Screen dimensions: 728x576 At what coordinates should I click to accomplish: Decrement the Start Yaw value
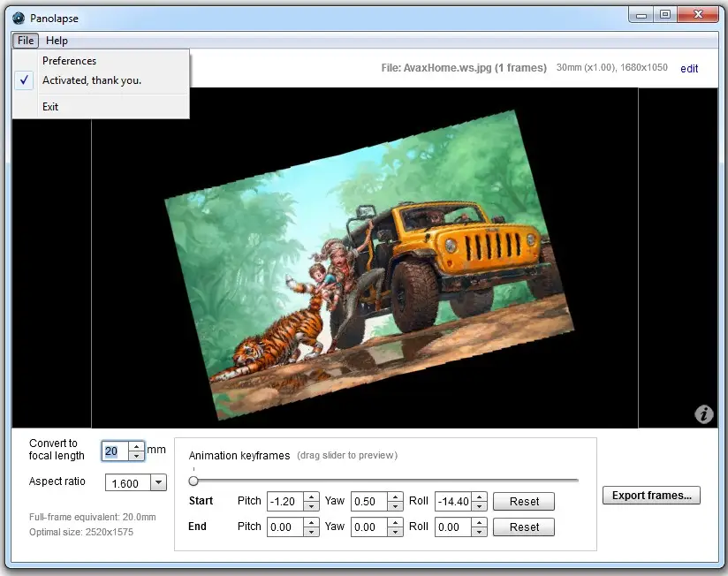[x=395, y=506]
